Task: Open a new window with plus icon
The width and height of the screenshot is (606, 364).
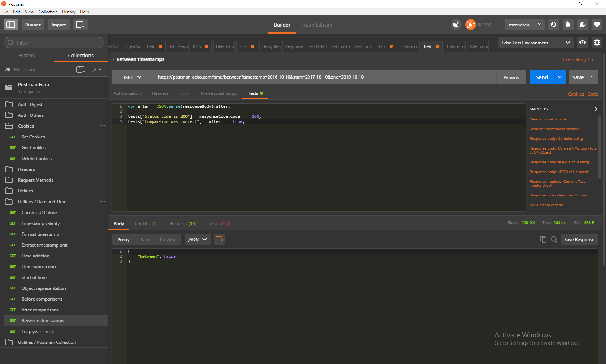Action: 80,25
